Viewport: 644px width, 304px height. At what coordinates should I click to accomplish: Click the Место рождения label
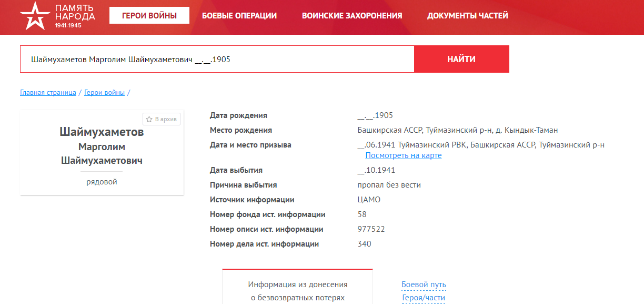(241, 130)
